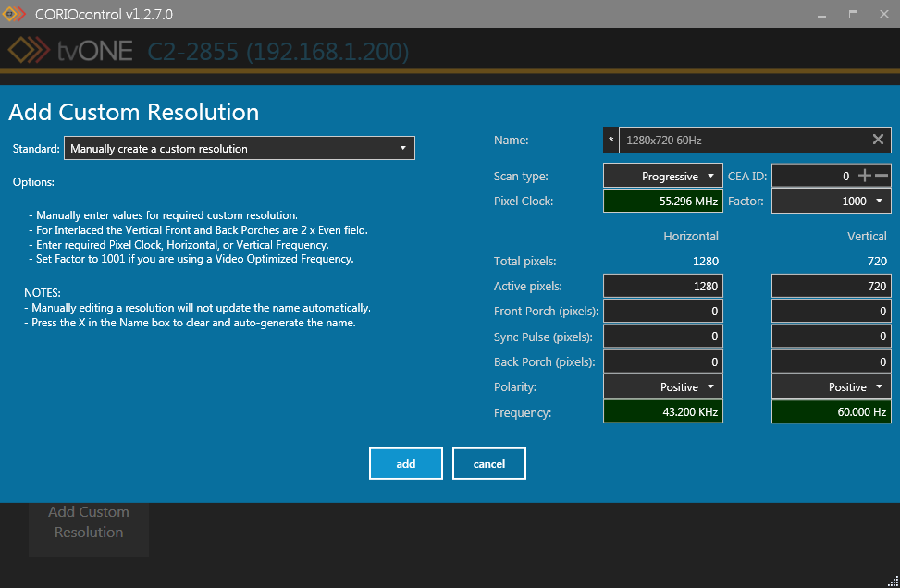Click the Pixel Clock: label

pos(524,201)
